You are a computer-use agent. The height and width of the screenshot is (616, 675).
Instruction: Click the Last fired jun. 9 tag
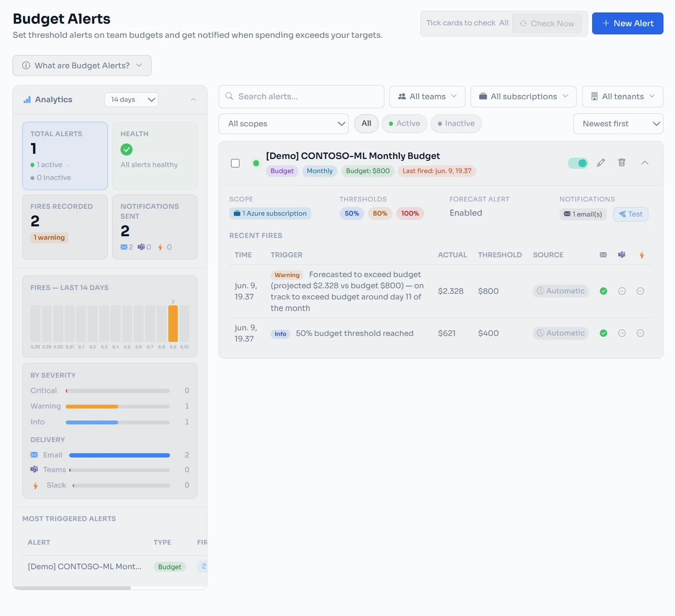pyautogui.click(x=437, y=171)
